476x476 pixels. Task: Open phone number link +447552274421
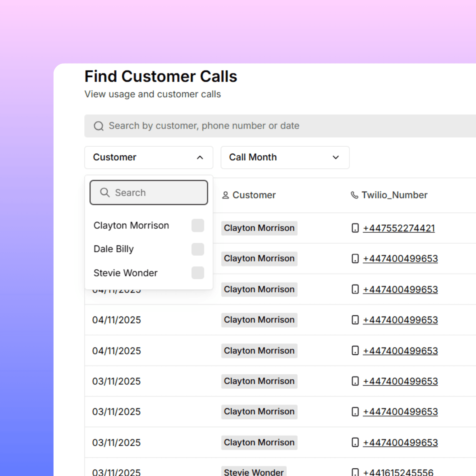click(x=399, y=228)
